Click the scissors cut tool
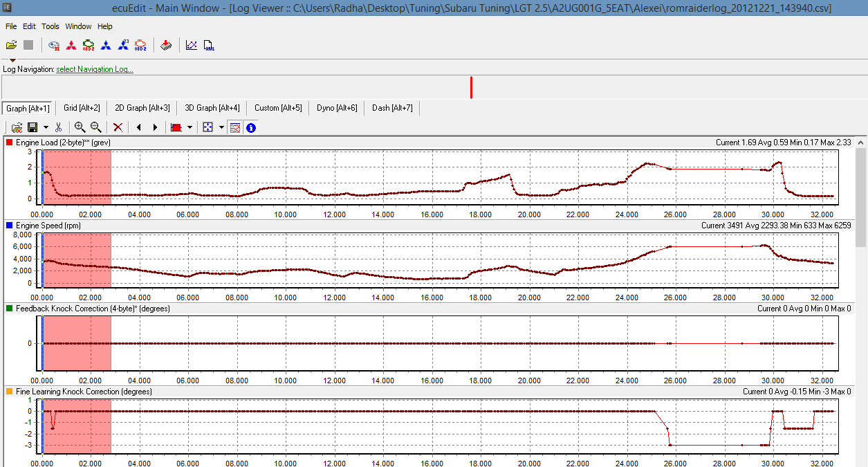This screenshot has width=868, height=467. tap(59, 127)
